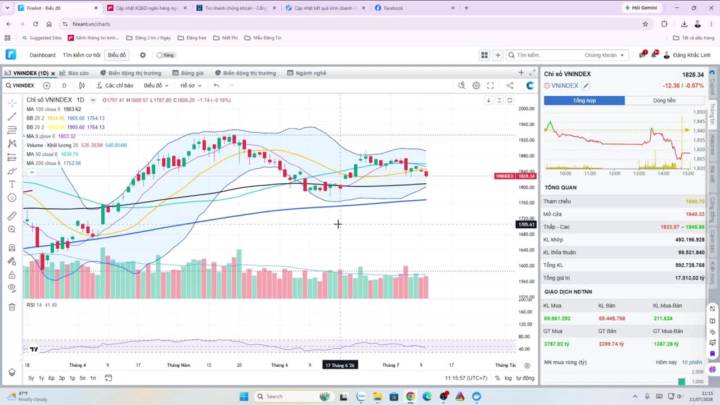
Task: Open Chrome from the taskbar
Action: tap(411, 396)
